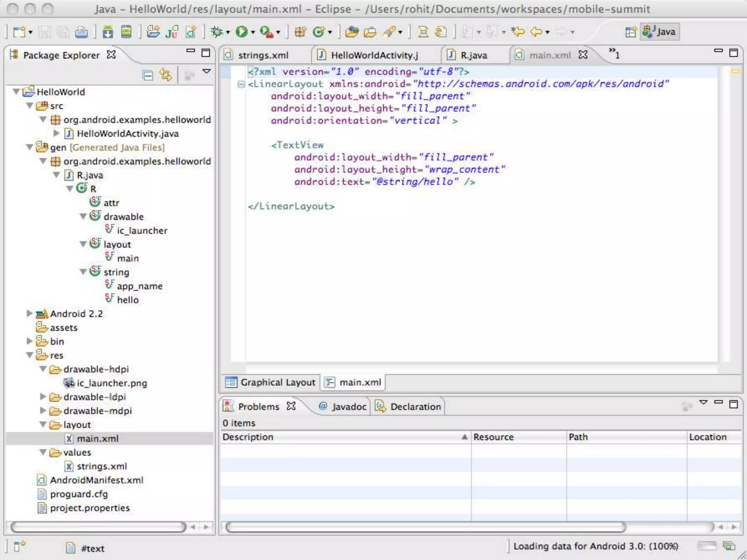The width and height of the screenshot is (747, 560).
Task: Open the Javadoc view tab
Action: pyautogui.click(x=342, y=407)
